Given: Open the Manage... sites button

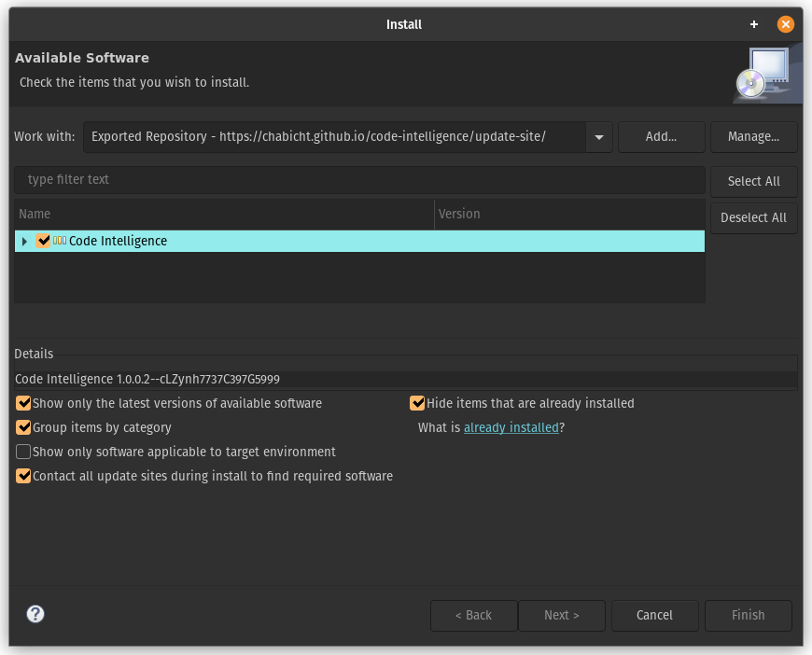Looking at the screenshot, I should click(x=753, y=136).
